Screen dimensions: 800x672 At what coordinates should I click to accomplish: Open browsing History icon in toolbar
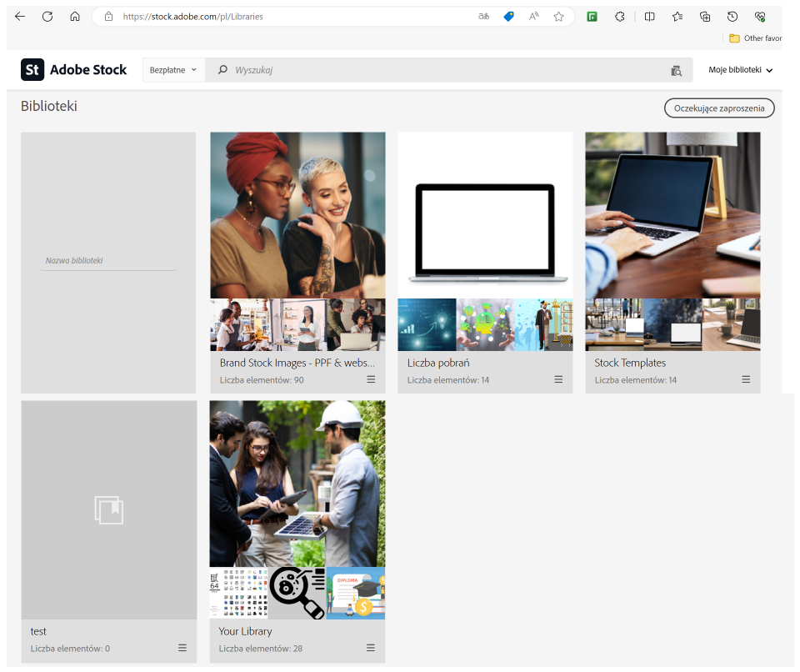(x=732, y=15)
